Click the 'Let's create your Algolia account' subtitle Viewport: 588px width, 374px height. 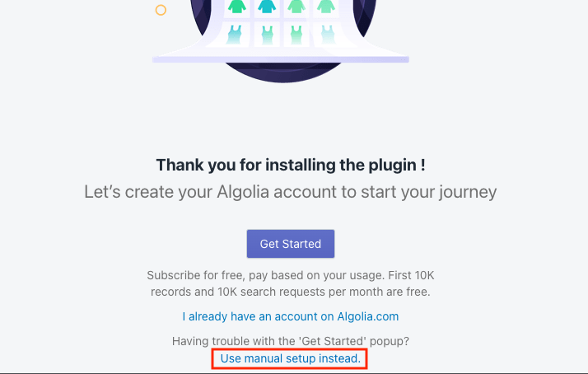click(290, 192)
